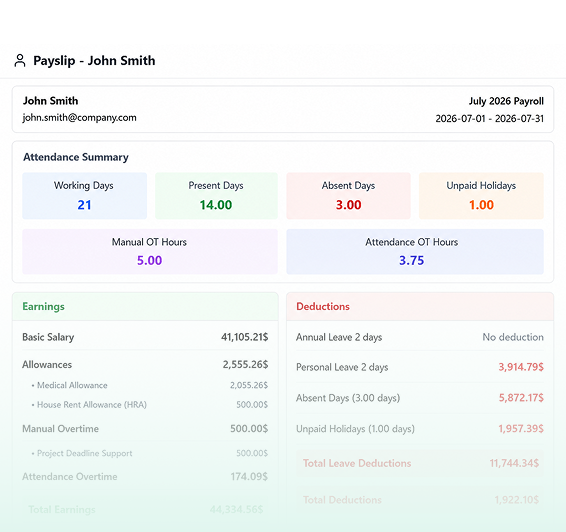Click the 'Total Earnings' label

pyautogui.click(x=62, y=510)
